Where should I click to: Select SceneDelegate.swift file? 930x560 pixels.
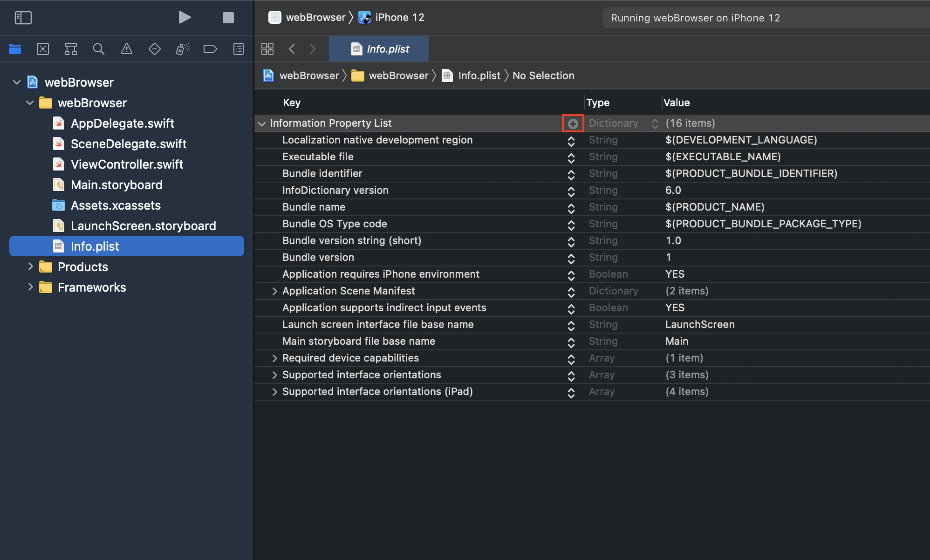(x=129, y=144)
